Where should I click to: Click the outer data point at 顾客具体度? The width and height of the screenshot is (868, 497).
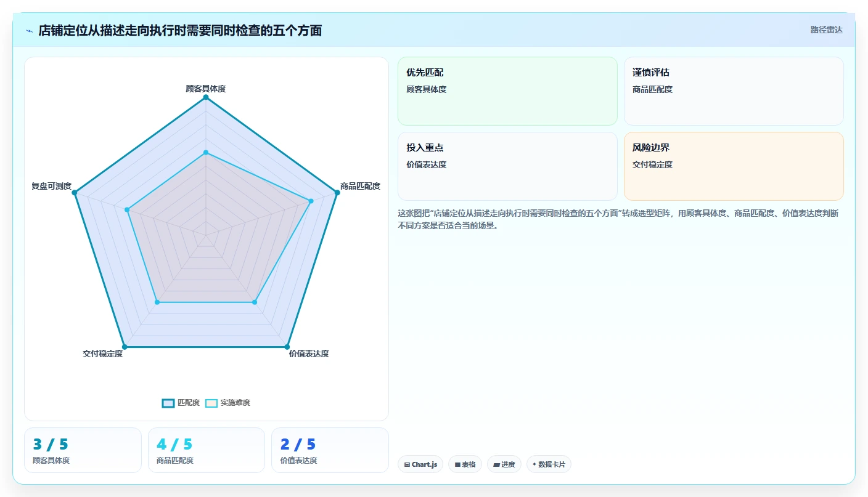pos(206,97)
